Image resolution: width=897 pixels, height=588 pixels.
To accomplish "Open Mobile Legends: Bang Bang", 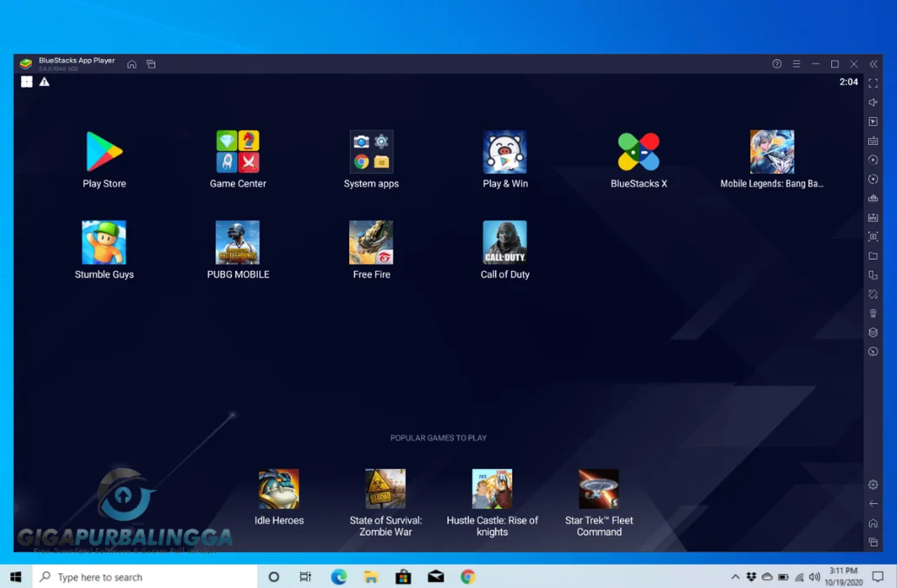I will click(x=772, y=150).
